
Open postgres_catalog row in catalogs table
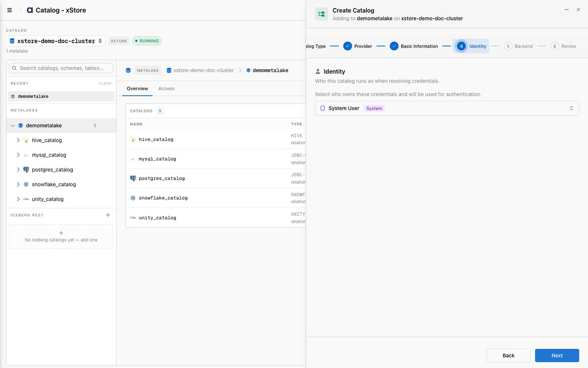(216, 179)
